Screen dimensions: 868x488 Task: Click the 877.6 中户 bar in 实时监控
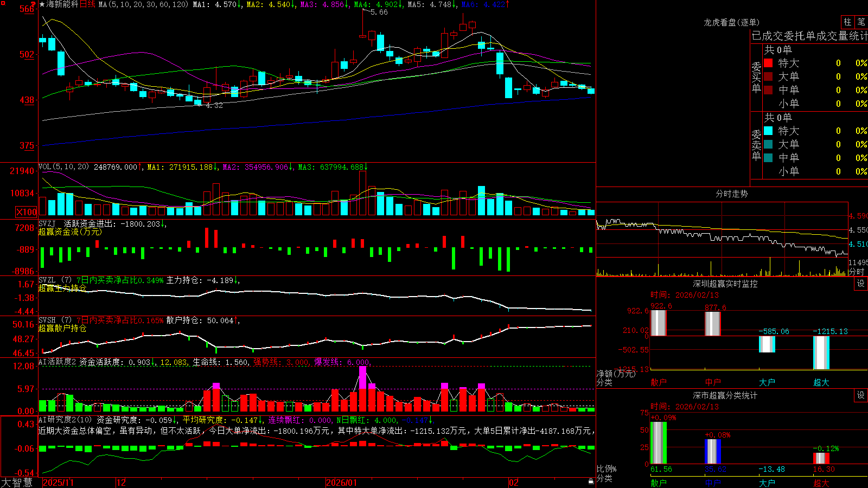click(x=713, y=324)
